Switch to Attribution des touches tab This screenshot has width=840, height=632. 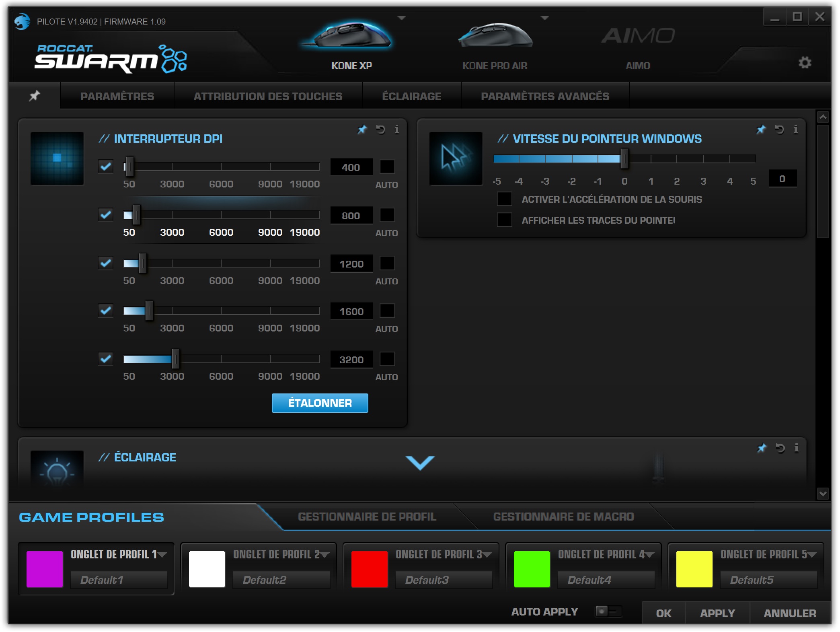268,96
